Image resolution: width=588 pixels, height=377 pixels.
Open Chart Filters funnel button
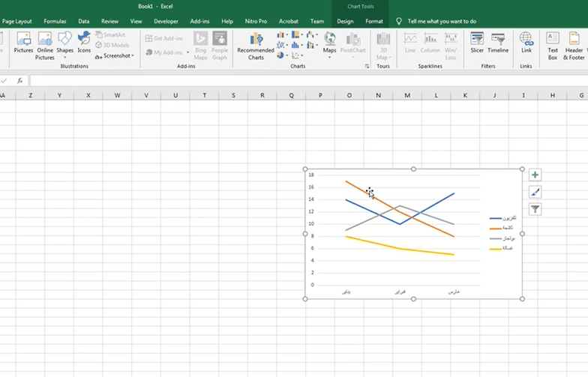(535, 209)
